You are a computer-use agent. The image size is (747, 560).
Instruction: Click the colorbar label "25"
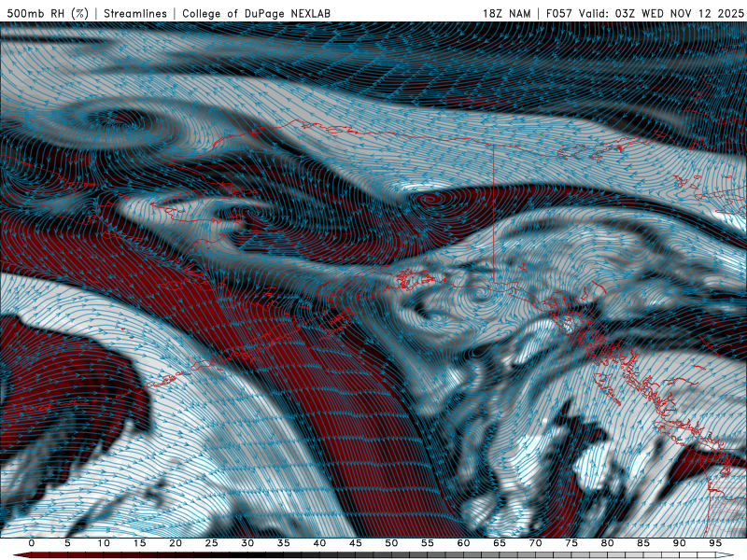pyautogui.click(x=212, y=543)
